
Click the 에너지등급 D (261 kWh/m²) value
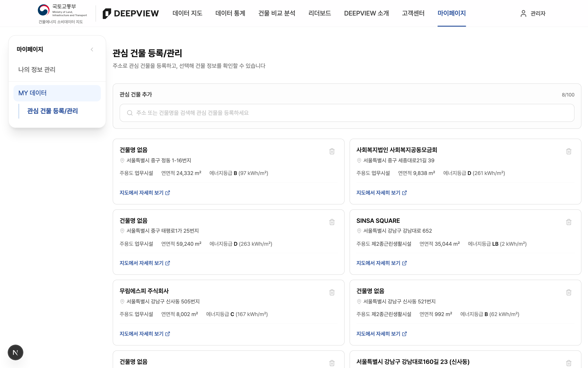[474, 173]
